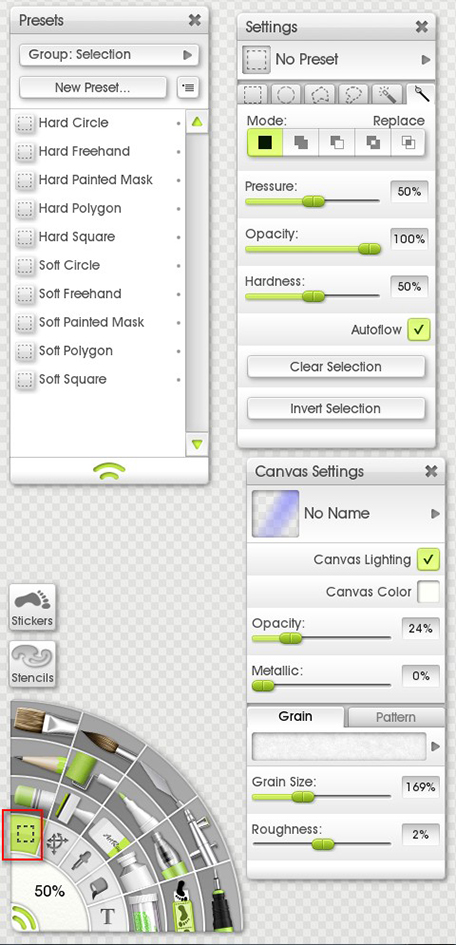Viewport: 456px width, 945px height.
Task: Switch to the Pattern tab
Action: 396,717
